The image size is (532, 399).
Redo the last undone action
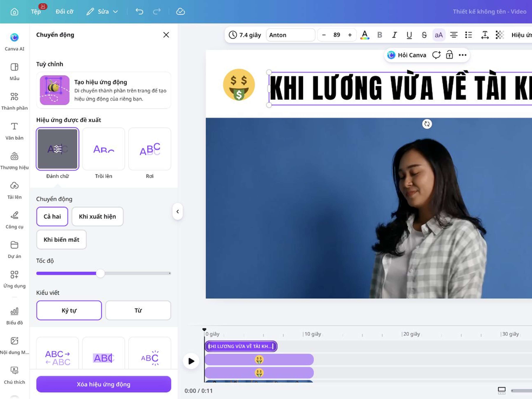click(x=157, y=11)
